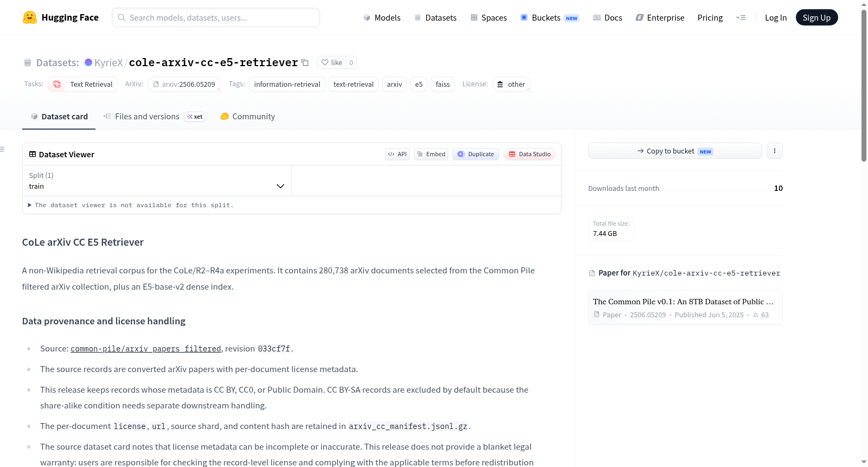The width and height of the screenshot is (868, 467).
Task: Like the dataset
Action: point(332,62)
